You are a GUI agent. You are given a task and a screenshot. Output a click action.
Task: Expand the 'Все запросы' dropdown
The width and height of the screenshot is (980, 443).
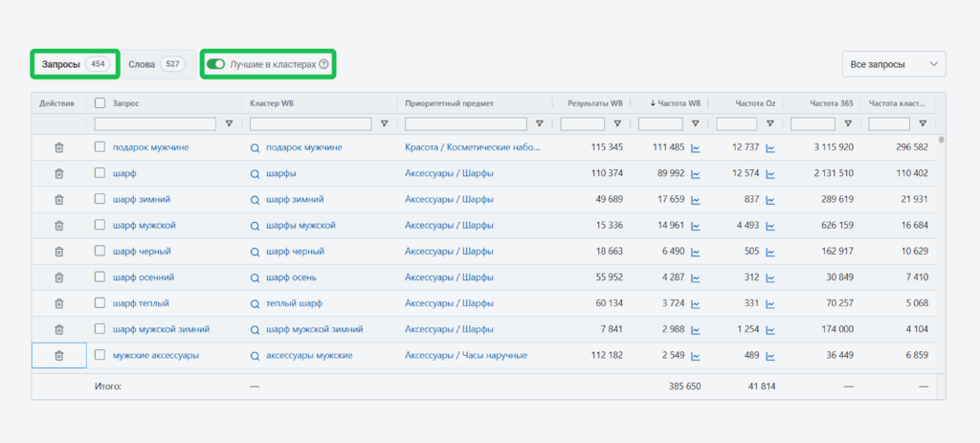coord(893,64)
